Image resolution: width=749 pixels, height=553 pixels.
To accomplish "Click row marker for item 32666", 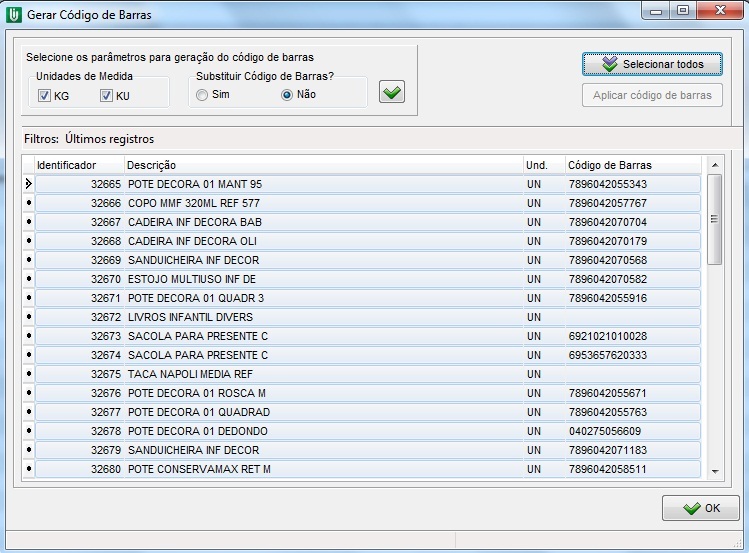I will click(28, 203).
